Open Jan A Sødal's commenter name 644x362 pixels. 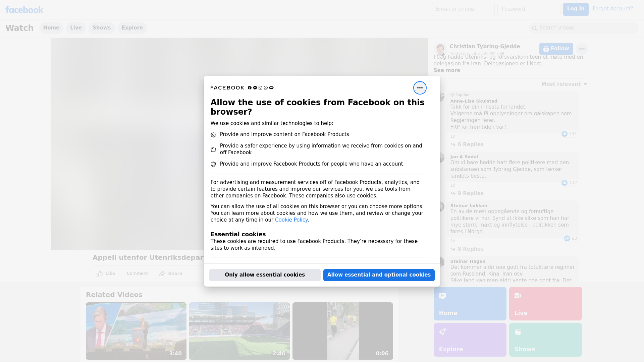464,157
